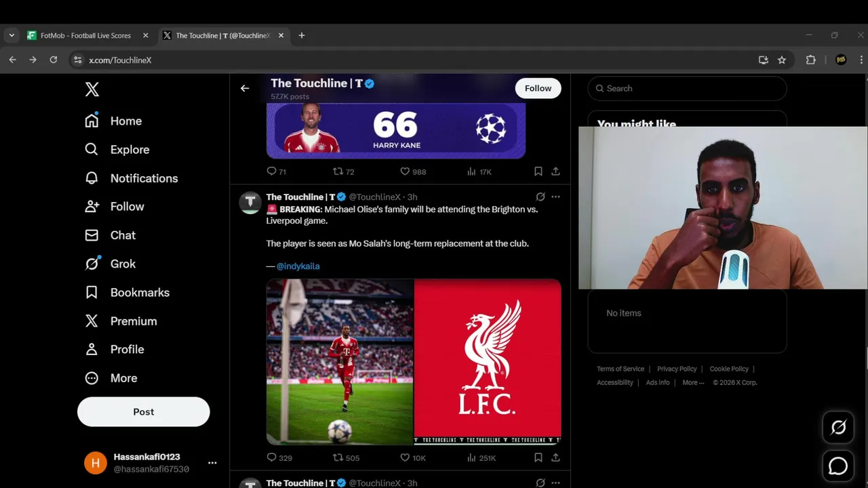Viewport: 868px width, 488px height.
Task: Like the Harry Kane post
Action: [412, 171]
